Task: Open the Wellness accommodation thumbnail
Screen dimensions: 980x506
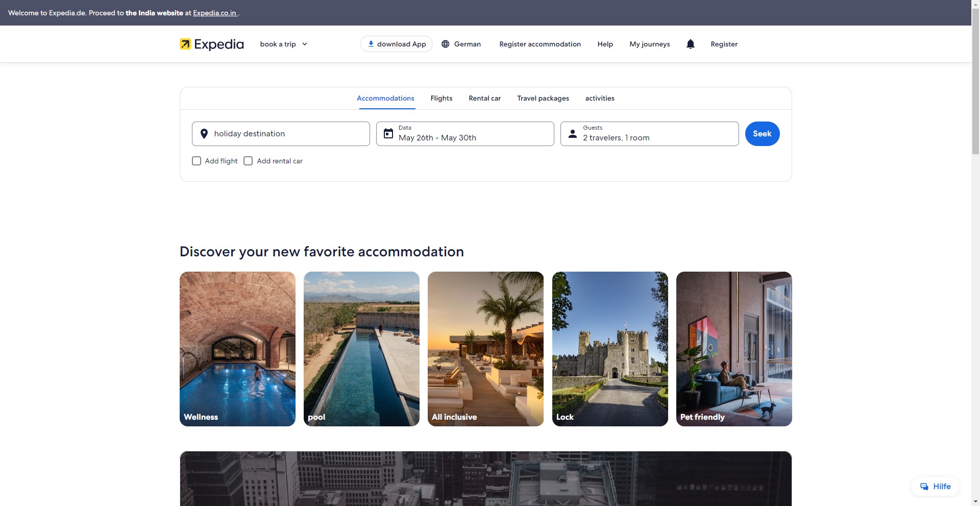Action: point(237,349)
